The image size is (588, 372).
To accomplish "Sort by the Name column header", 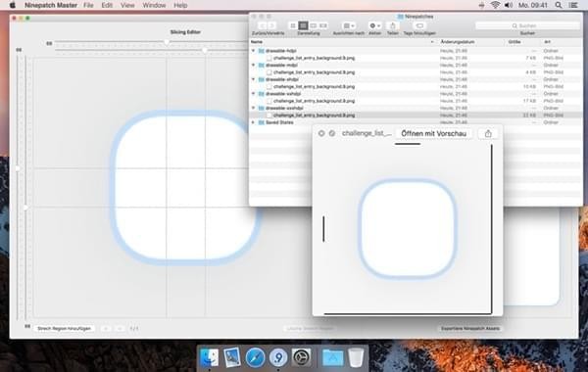I will click(257, 42).
